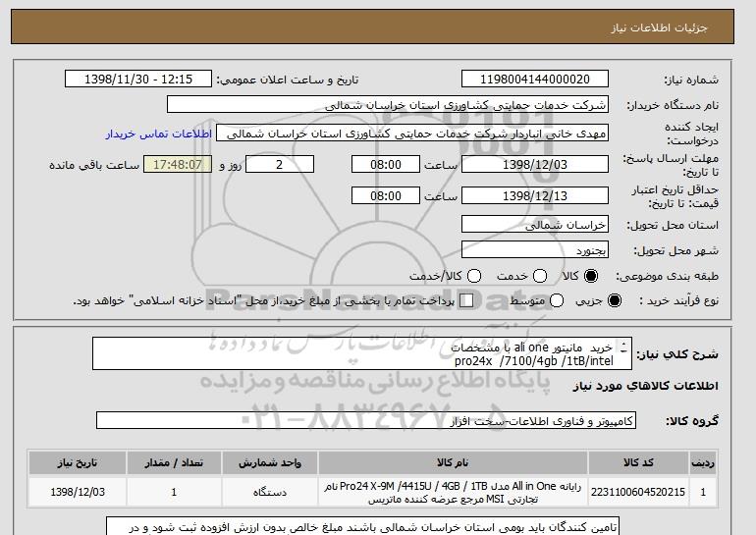
Task: Click the goods group field کامپیوتر و فناوری اطلاعات
Action: point(366,421)
